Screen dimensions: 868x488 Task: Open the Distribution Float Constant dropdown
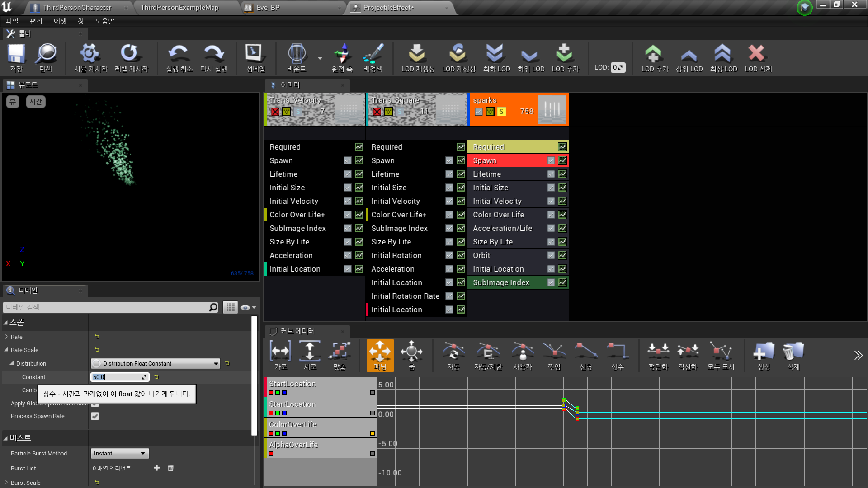[x=155, y=363]
